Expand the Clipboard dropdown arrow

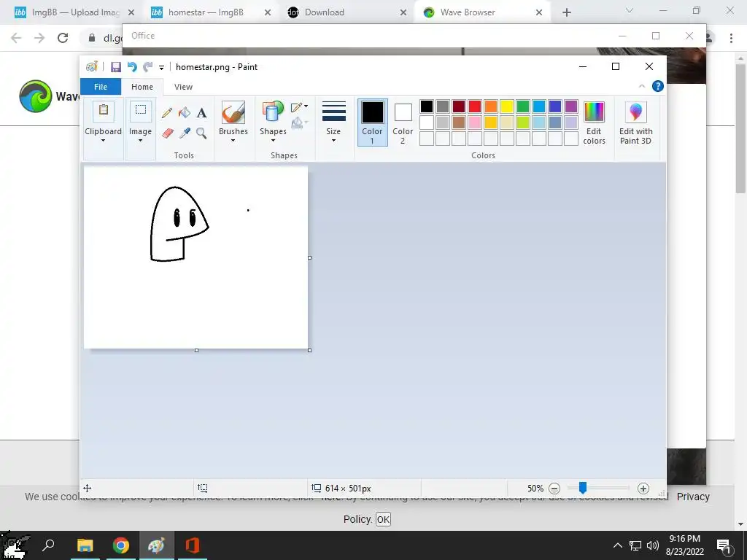[103, 141]
